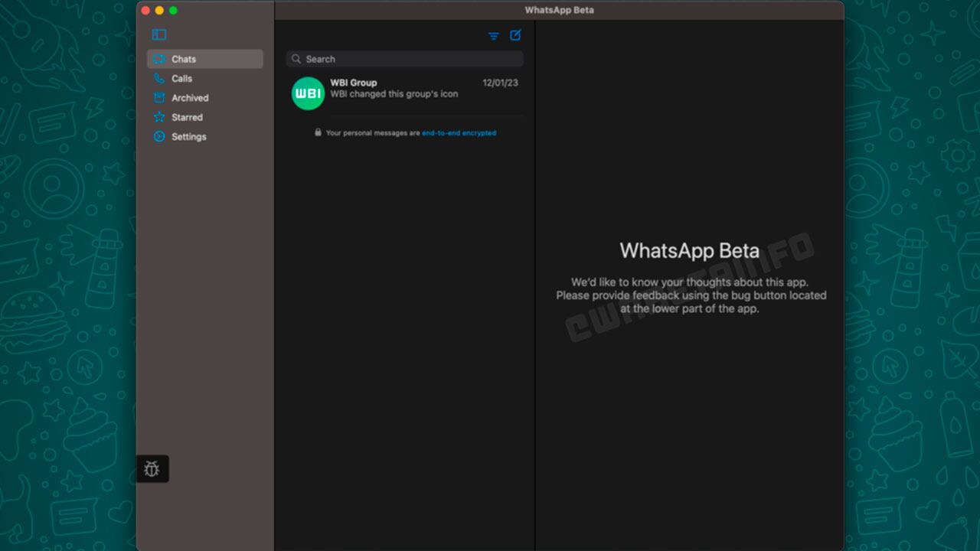Open Calls from the sidebar icon

[159, 78]
